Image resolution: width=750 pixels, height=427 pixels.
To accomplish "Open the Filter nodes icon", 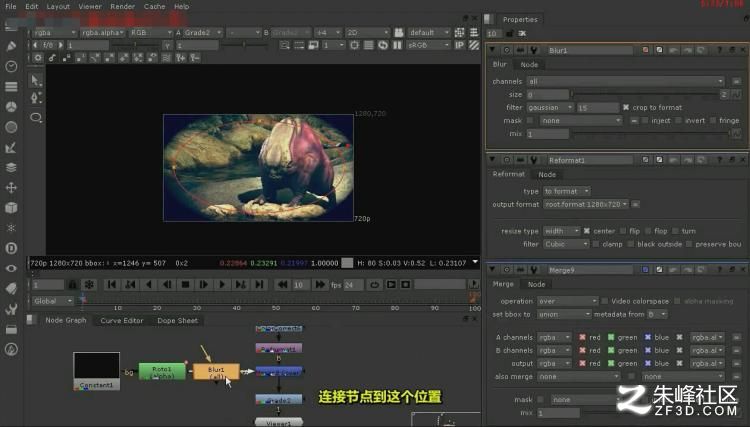I will (11, 127).
